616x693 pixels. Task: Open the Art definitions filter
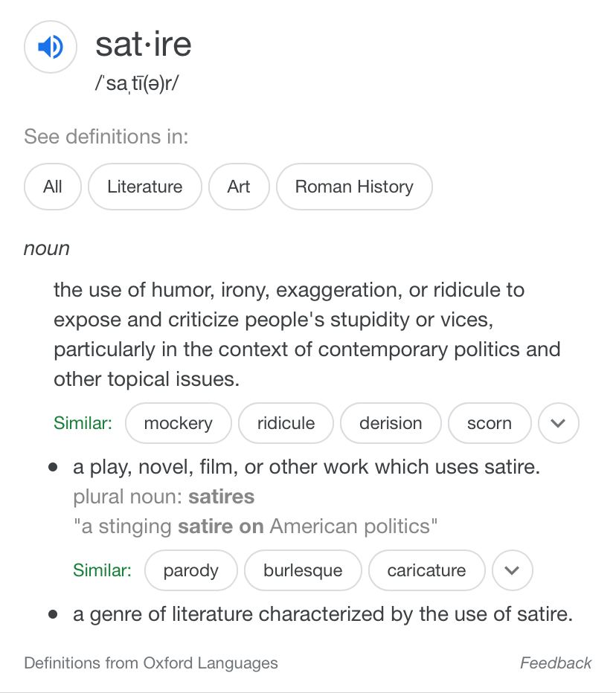pyautogui.click(x=239, y=187)
